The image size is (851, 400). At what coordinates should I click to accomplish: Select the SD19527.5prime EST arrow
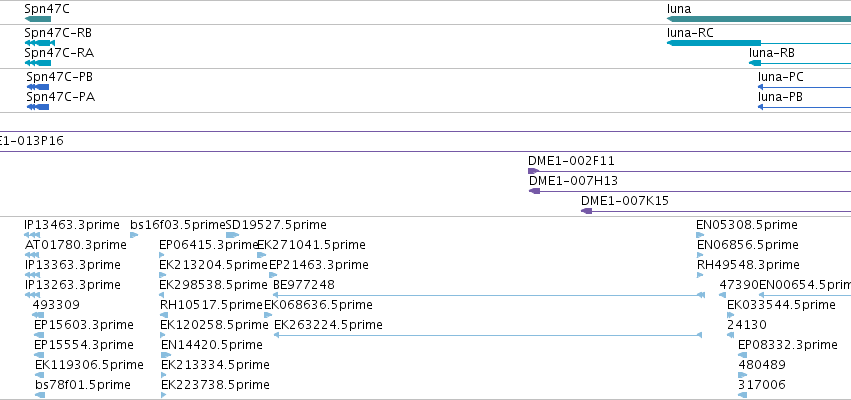(232, 235)
